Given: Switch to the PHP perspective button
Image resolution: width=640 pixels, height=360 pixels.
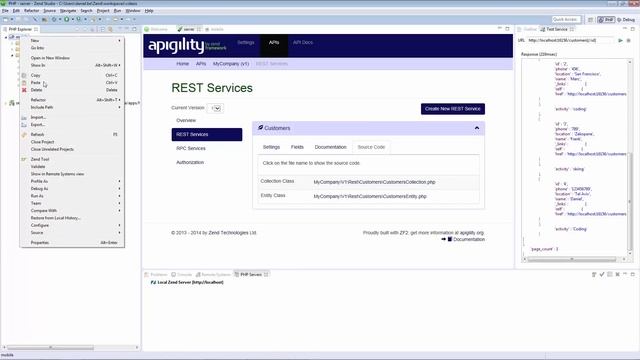Looking at the screenshot, I should tap(606, 20).
